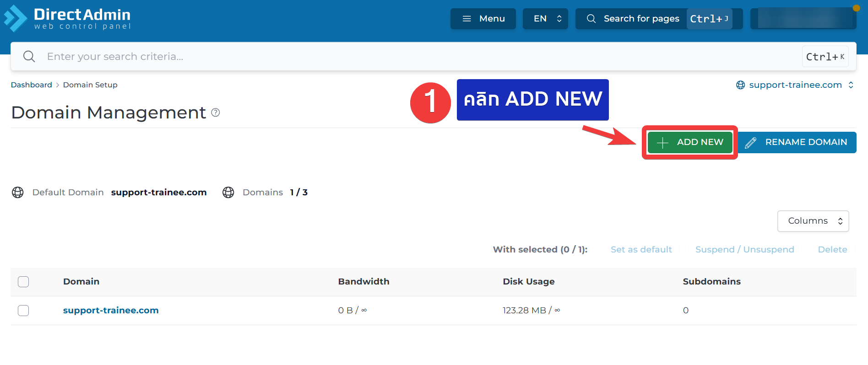Click the RENAME DOMAIN button
Viewport: 868px width, 365px height.
797,142
